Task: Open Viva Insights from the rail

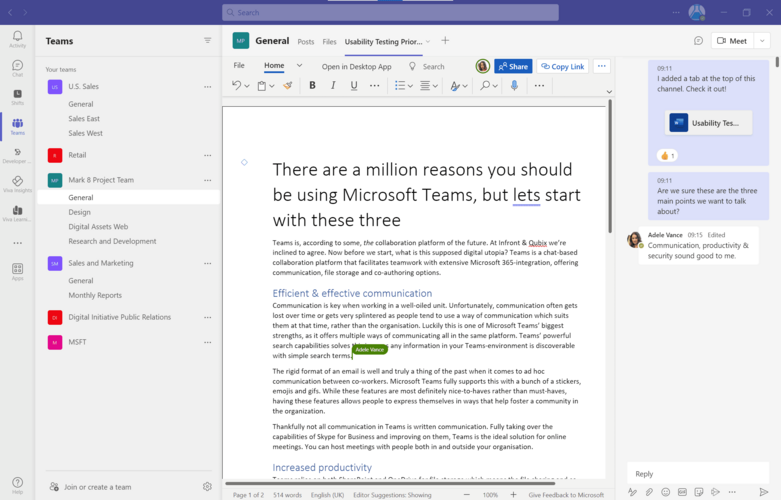Action: 17,184
